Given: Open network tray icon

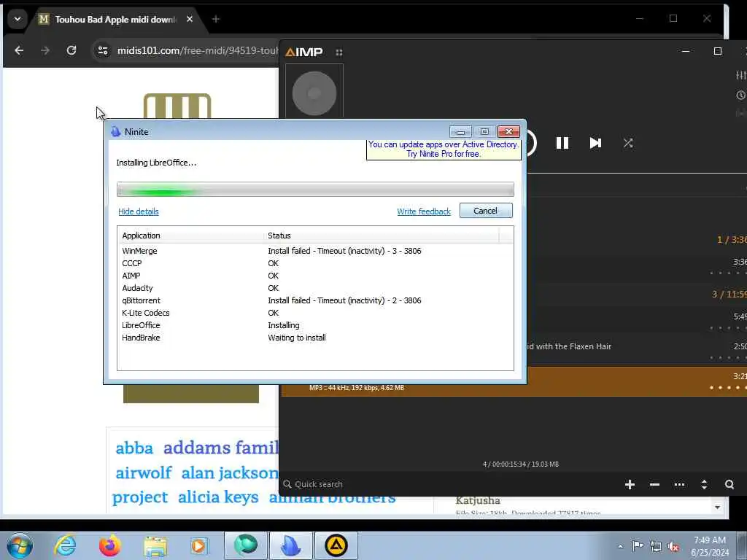Looking at the screenshot, I should 656,546.
